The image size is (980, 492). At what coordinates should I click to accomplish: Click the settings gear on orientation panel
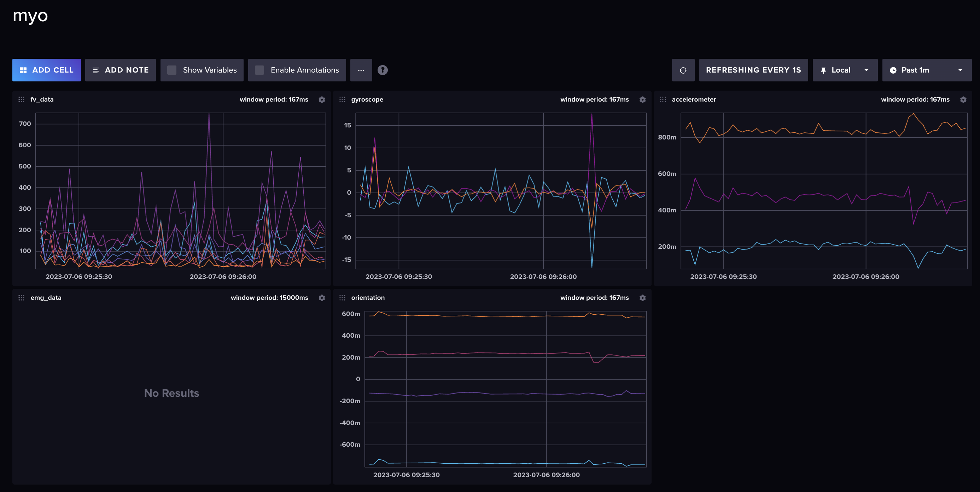pos(642,297)
